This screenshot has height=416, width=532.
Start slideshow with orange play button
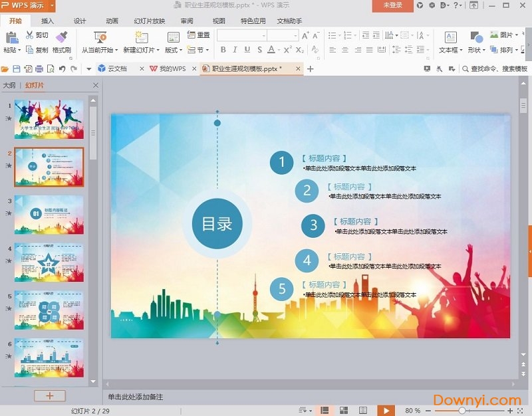point(385,411)
